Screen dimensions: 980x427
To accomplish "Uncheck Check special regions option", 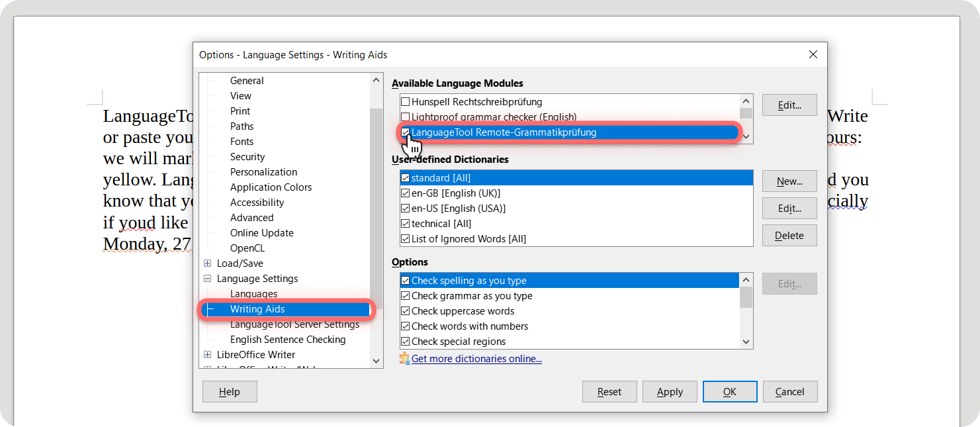I will 405,342.
